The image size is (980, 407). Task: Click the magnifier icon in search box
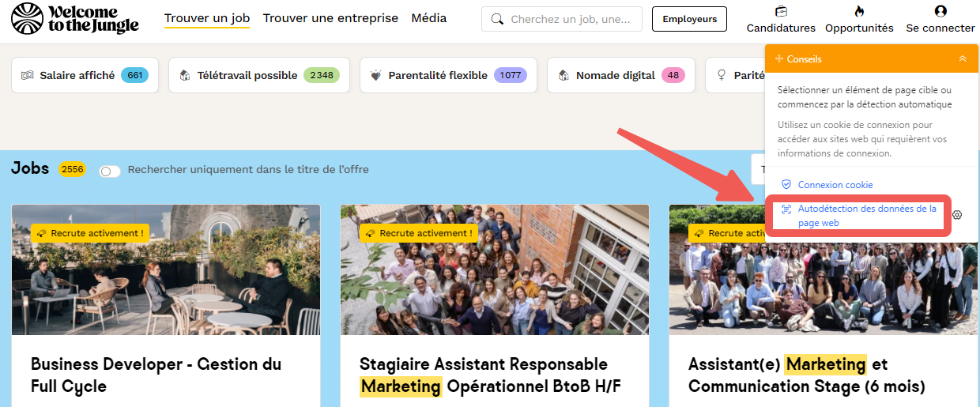497,19
